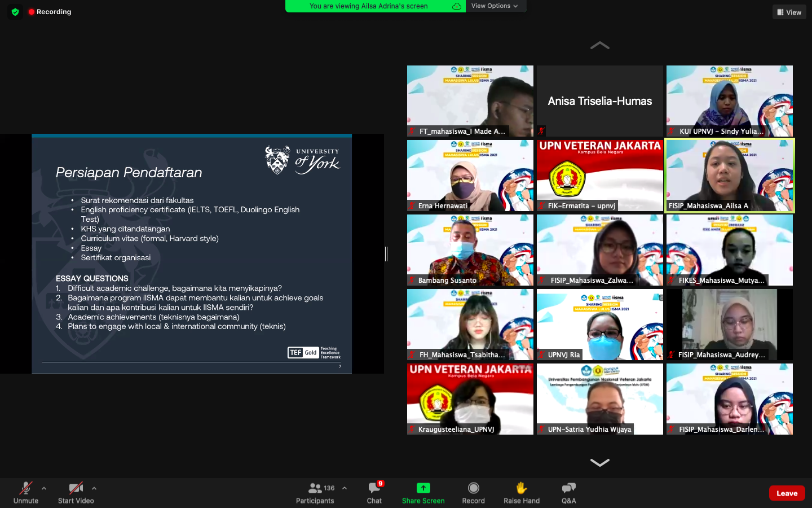Expand audio options arrow next to Unmute
The width and height of the screenshot is (812, 508).
[44, 488]
